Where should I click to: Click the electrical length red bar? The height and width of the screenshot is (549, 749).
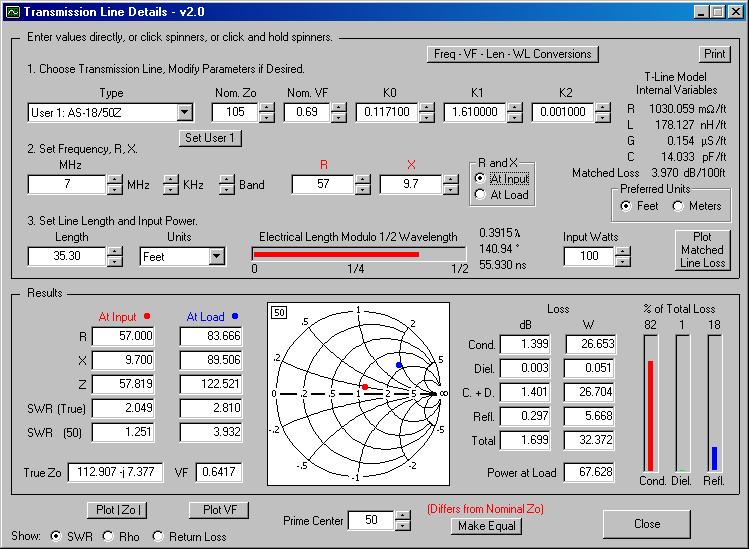pyautogui.click(x=335, y=254)
